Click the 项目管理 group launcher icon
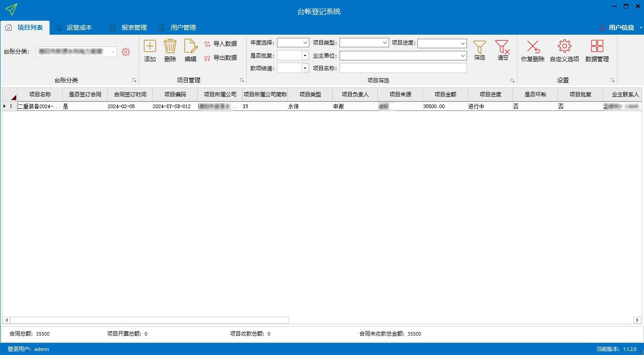The image size is (644, 355). tap(242, 80)
